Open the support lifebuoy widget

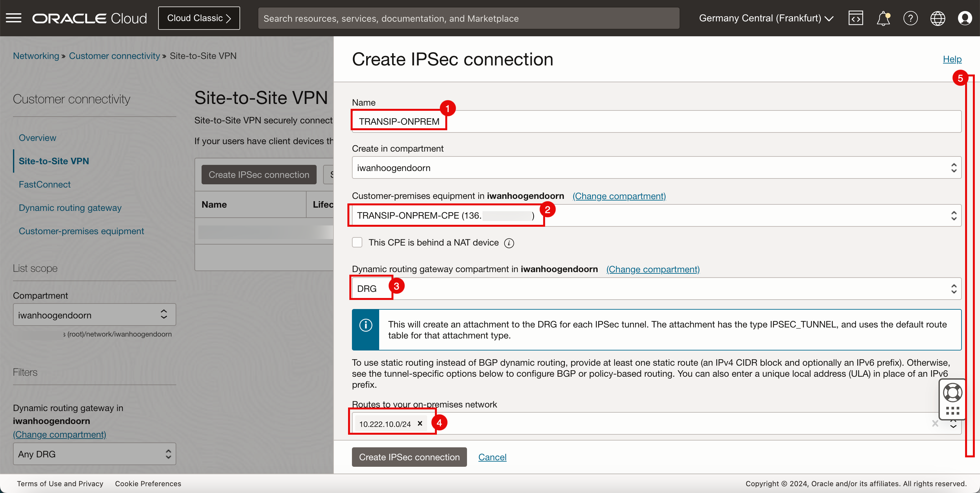pyautogui.click(x=952, y=393)
